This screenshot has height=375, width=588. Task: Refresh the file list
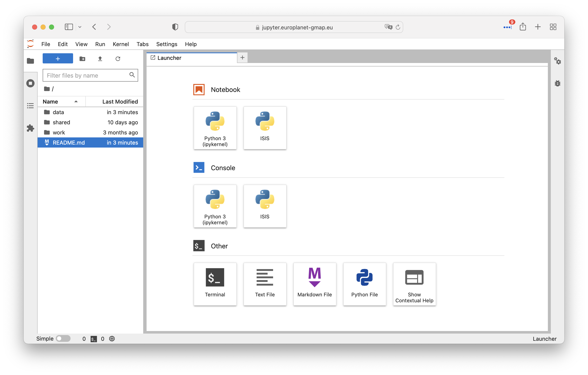(x=118, y=59)
